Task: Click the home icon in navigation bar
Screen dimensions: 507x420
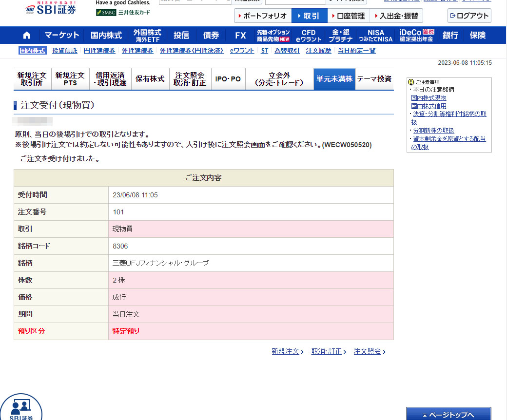Action: coord(27,35)
